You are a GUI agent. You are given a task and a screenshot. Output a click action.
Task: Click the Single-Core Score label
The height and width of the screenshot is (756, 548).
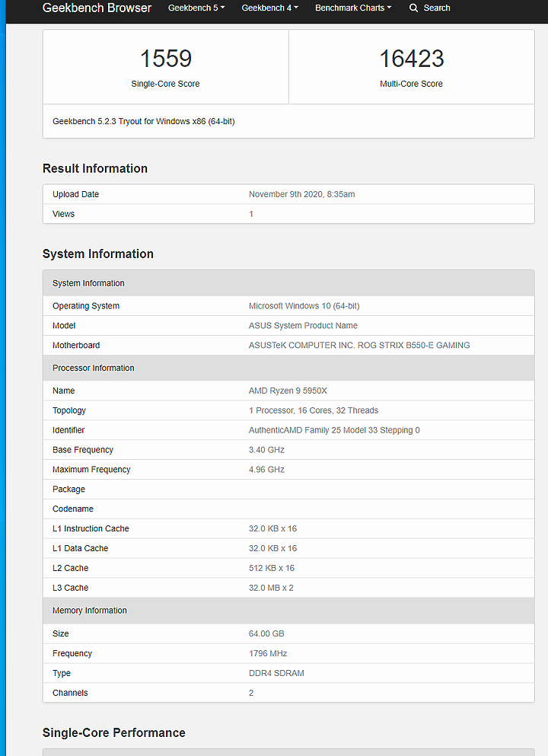[165, 84]
